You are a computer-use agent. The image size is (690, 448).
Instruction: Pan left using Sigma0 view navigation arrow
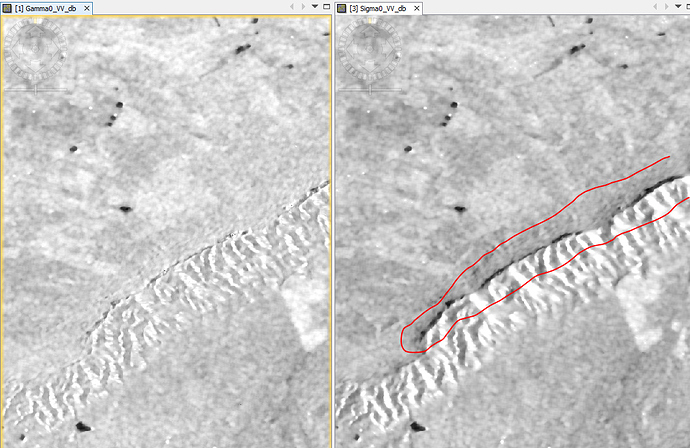pyautogui.click(x=351, y=50)
